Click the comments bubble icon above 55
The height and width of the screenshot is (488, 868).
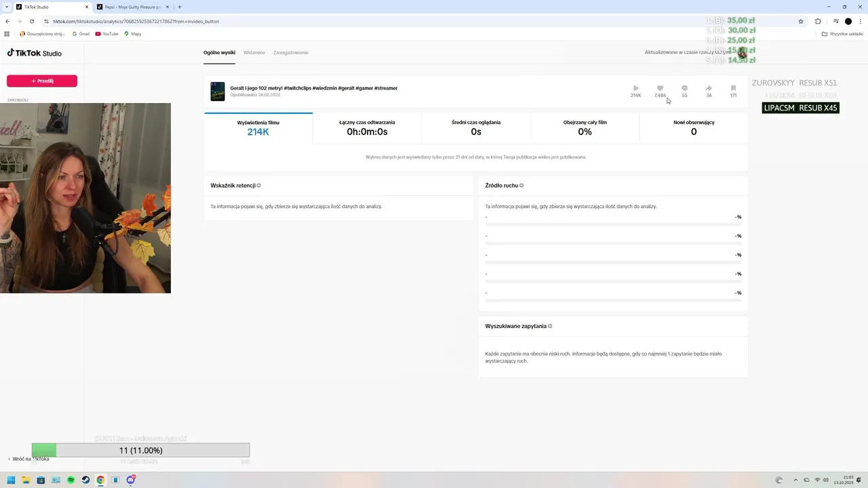point(684,88)
